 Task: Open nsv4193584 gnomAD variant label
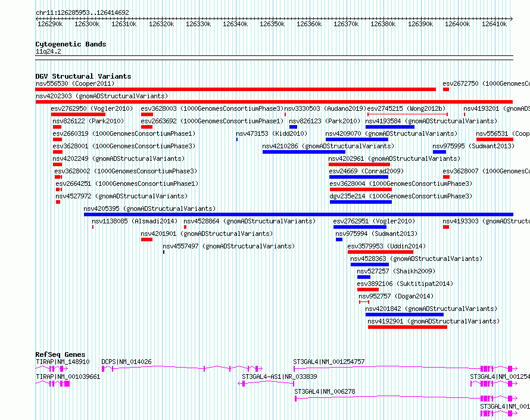pyautogui.click(x=431, y=121)
